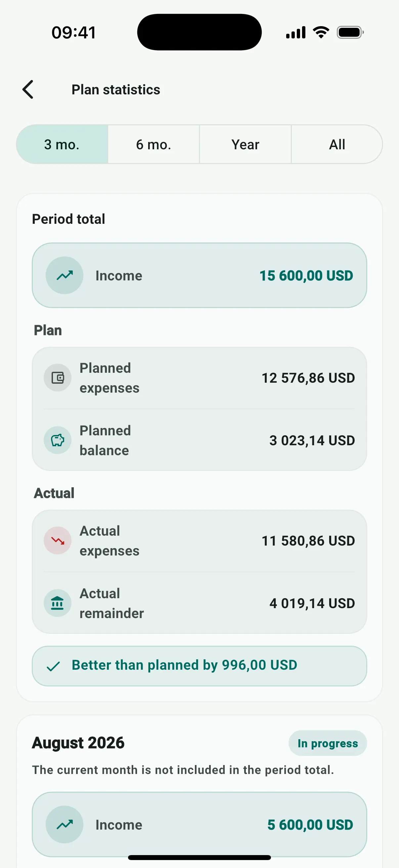399x868 pixels.
Task: Tap the Better than planned by 996,00 USD banner
Action: click(199, 666)
